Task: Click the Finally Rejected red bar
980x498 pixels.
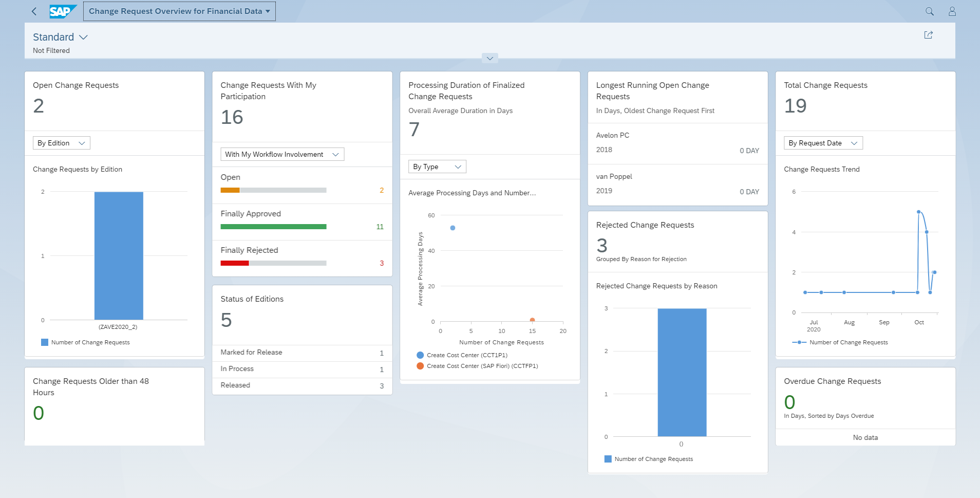Action: (235, 263)
